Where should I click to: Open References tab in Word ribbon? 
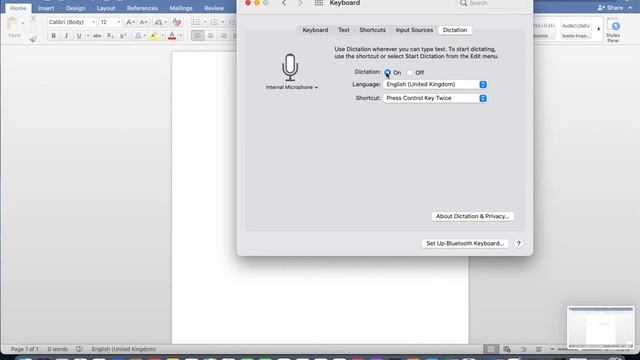point(142,8)
